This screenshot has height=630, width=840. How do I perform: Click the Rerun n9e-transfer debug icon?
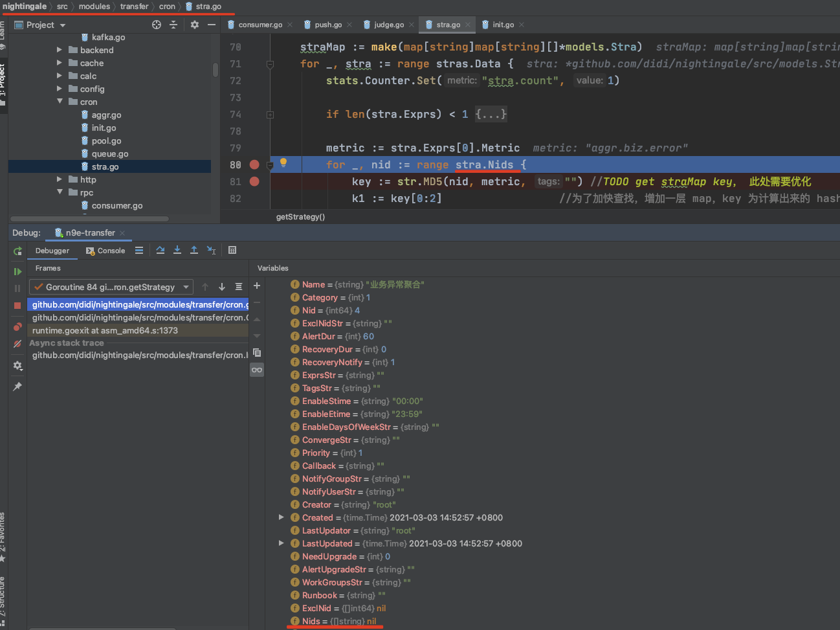pyautogui.click(x=17, y=251)
